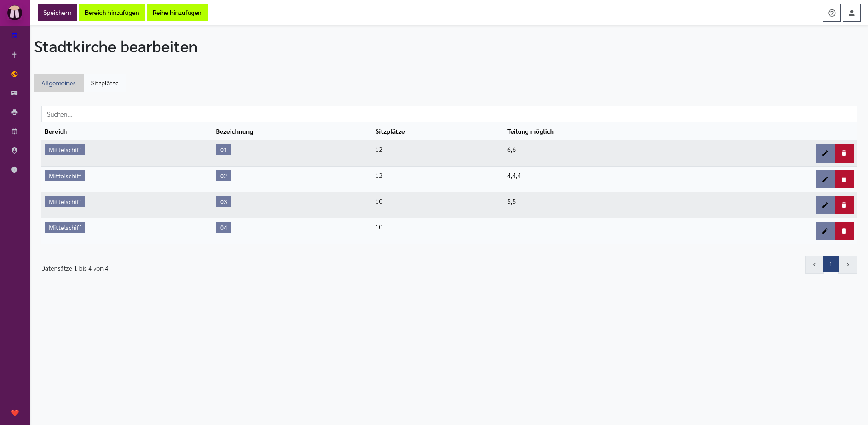The image size is (868, 425).
Task: Delete row 04 with trash icon
Action: pos(844,231)
